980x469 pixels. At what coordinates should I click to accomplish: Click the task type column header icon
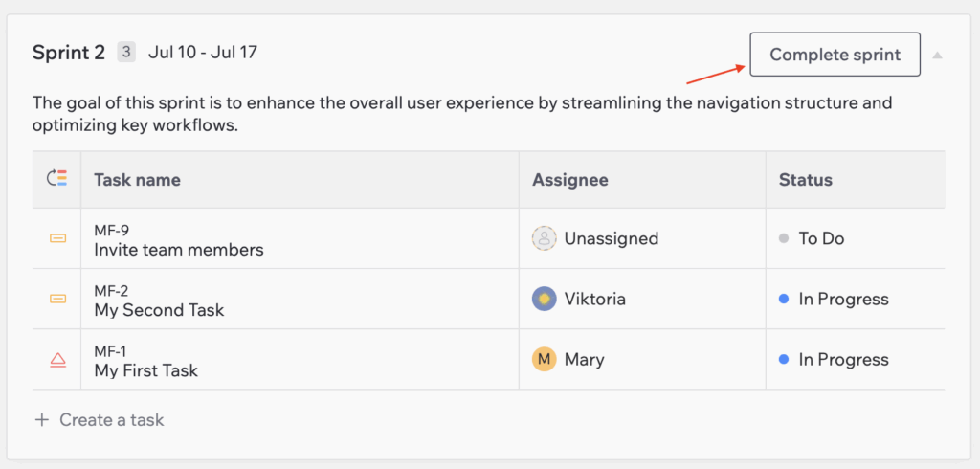pyautogui.click(x=56, y=179)
